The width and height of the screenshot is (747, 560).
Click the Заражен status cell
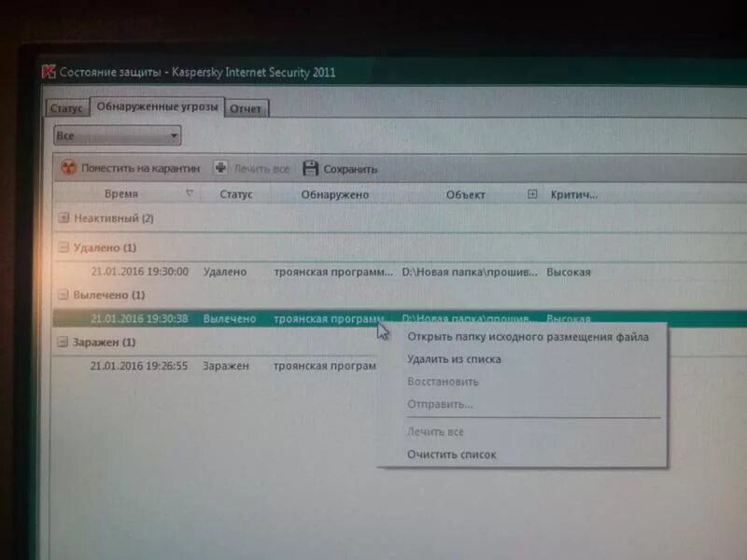[x=226, y=366]
